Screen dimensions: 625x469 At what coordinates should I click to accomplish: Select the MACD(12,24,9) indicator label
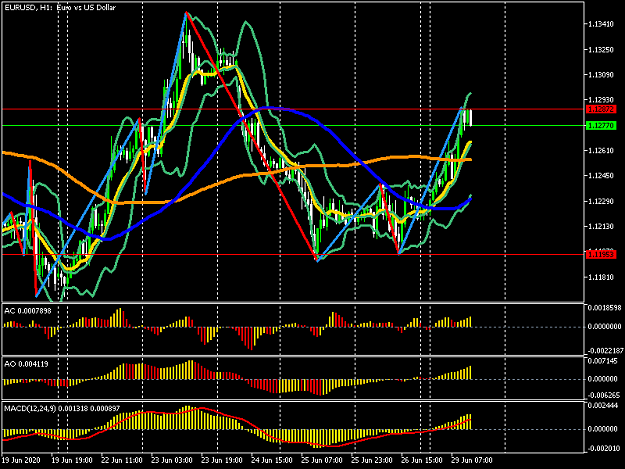point(62,408)
